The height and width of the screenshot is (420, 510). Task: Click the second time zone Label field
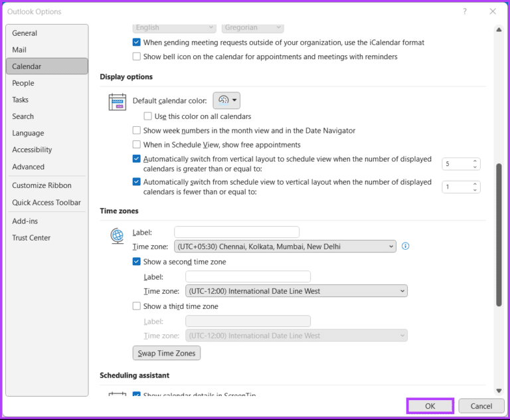(248, 276)
